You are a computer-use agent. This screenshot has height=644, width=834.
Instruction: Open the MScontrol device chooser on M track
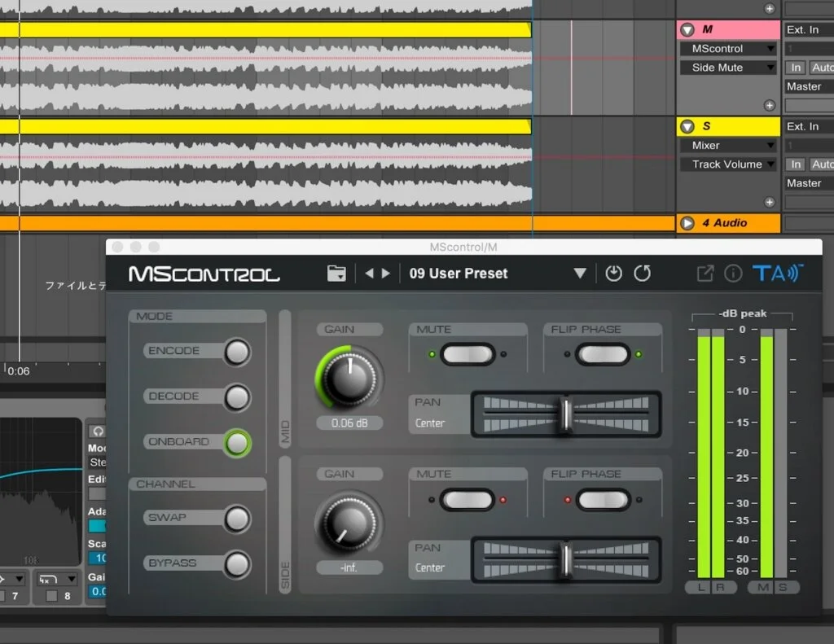coord(728,49)
